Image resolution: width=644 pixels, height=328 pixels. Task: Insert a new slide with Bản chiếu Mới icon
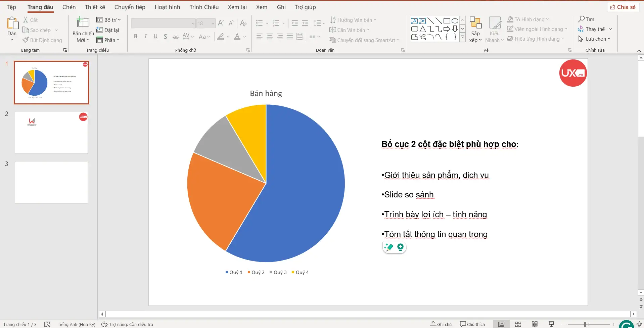[x=83, y=23]
